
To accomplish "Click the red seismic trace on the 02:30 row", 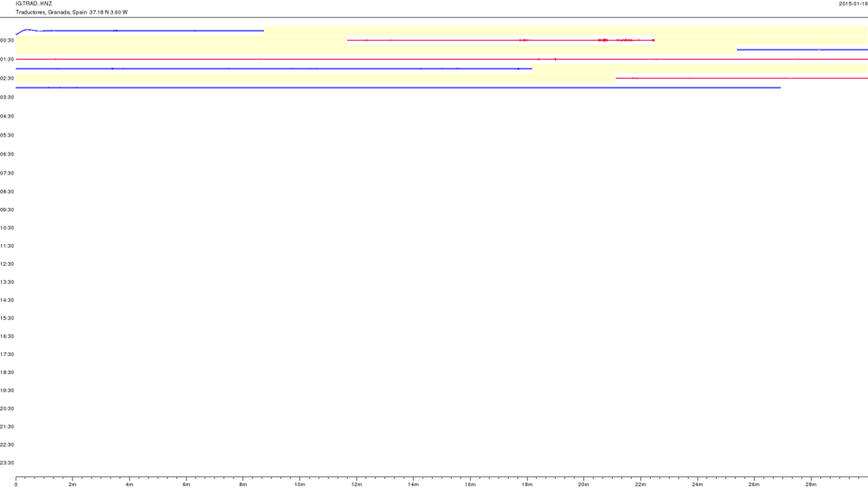I will pyautogui.click(x=741, y=78).
